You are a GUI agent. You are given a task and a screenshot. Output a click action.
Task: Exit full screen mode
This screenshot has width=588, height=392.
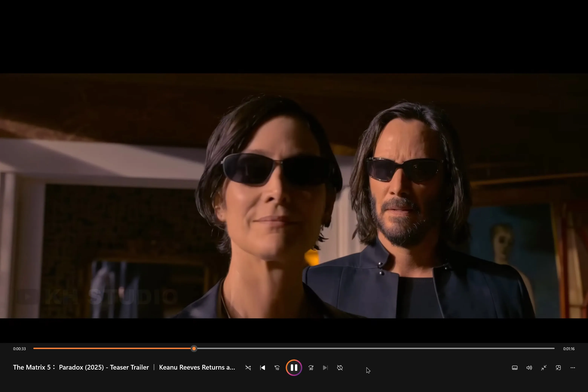(544, 368)
